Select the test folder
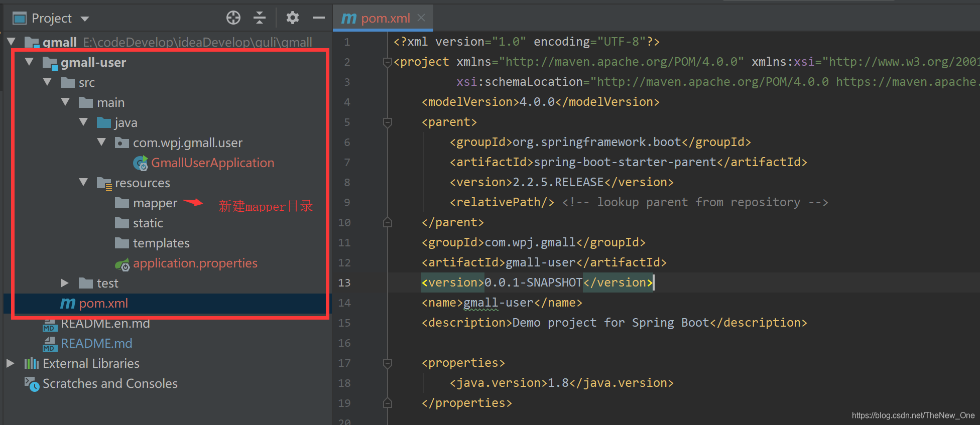The image size is (980, 425). (107, 284)
